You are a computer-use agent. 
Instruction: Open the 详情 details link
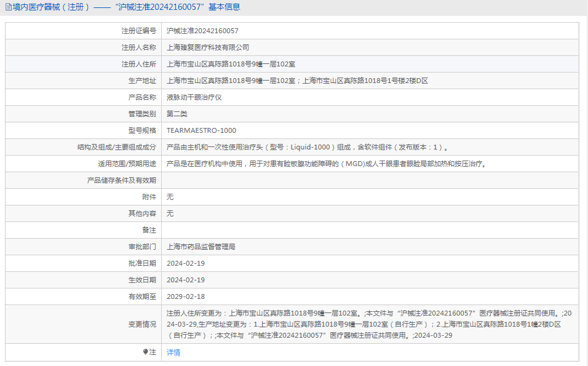[173, 352]
